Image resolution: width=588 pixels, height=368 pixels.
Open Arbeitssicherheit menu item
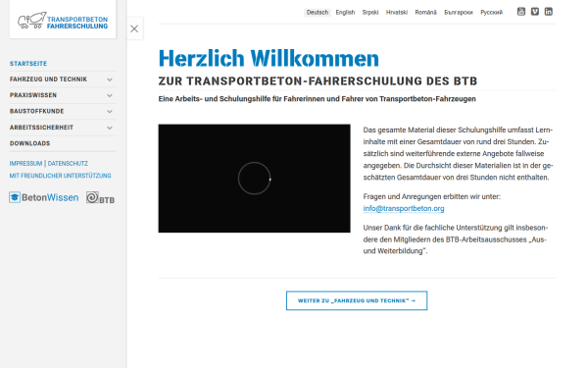point(41,128)
